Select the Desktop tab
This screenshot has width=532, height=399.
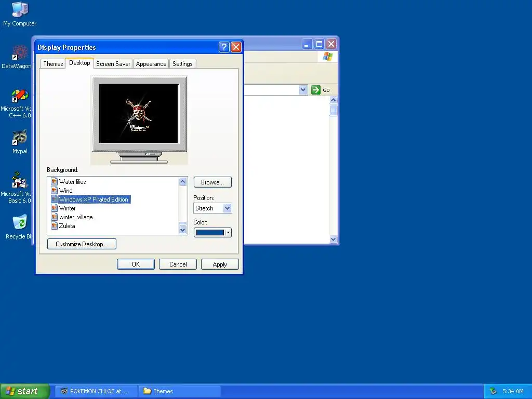coord(79,63)
